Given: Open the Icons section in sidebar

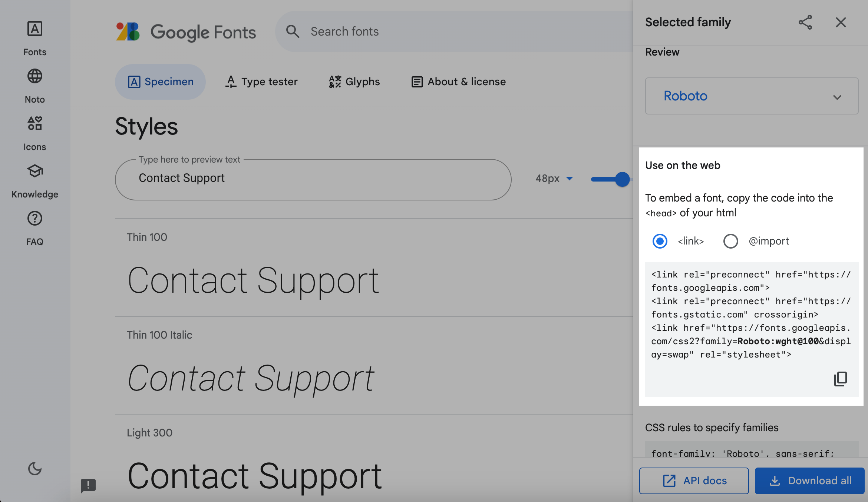Looking at the screenshot, I should point(35,124).
